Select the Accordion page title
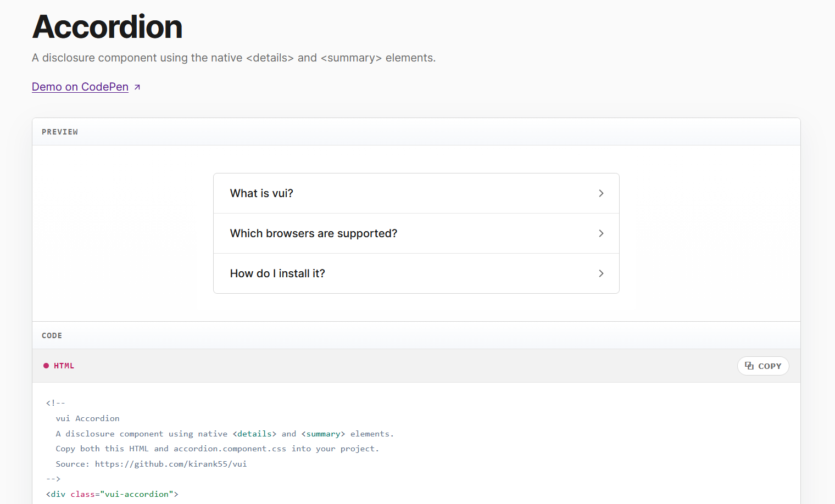The image size is (835, 504). (107, 26)
